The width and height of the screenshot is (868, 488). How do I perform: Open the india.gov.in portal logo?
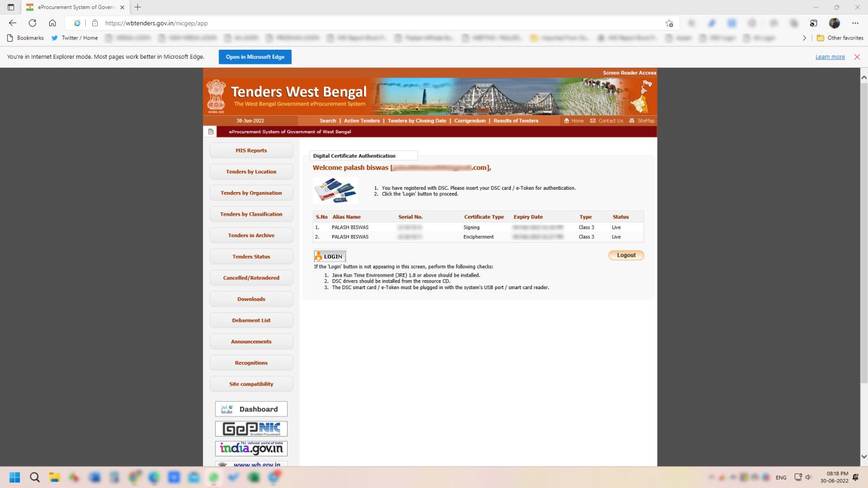[251, 448]
